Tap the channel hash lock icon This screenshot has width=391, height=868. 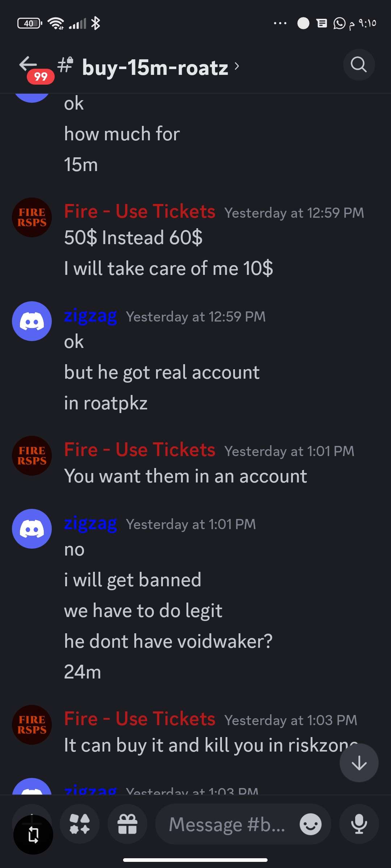click(x=66, y=65)
